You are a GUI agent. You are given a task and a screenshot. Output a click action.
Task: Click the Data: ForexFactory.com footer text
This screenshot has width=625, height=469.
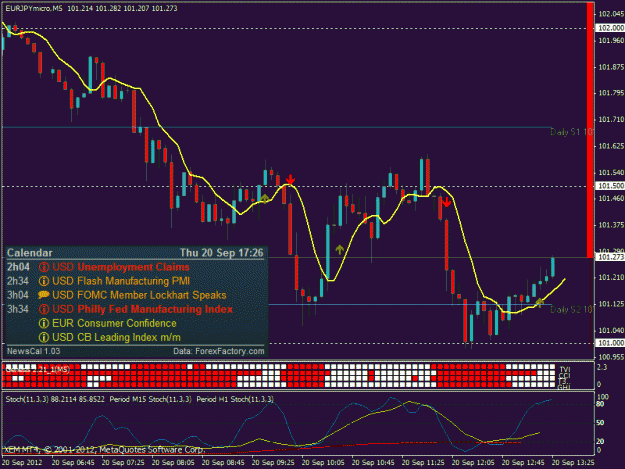pyautogui.click(x=218, y=351)
